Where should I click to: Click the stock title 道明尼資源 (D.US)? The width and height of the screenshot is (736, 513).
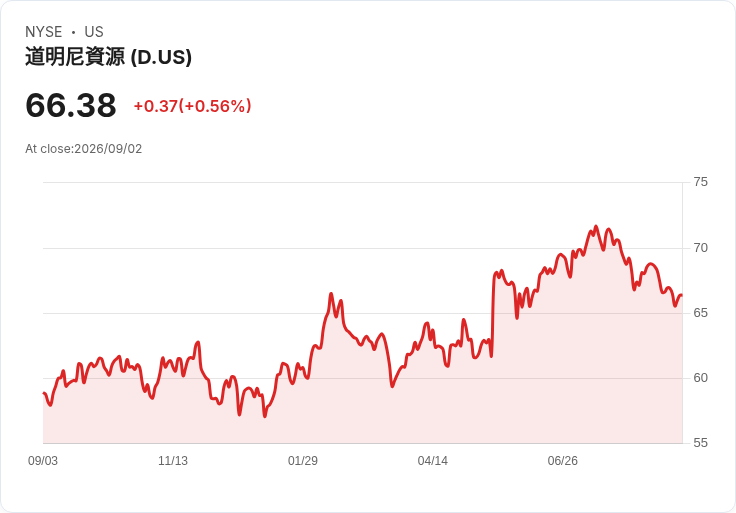click(108, 57)
